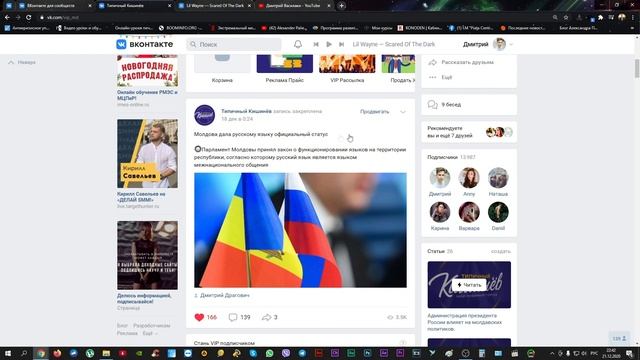Like the post with heart icon
Image resolution: width=640 pixels, height=360 pixels.
(199, 317)
